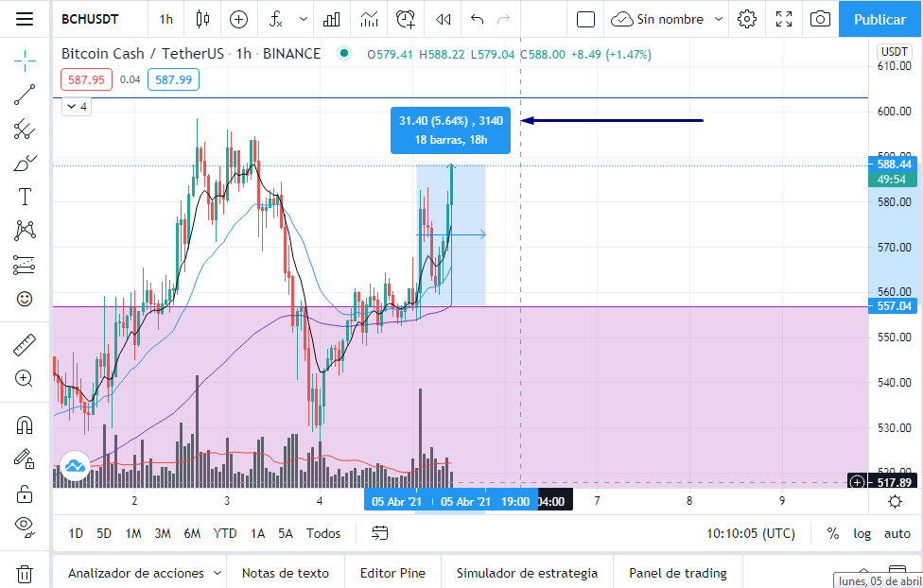Open the Analizador de acciones tab
This screenshot has width=923, height=588.
point(136,573)
